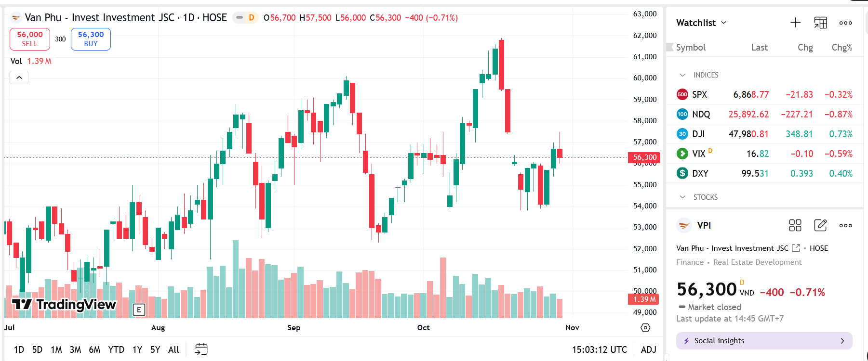The width and height of the screenshot is (868, 361).
Task: Open the watchlist advanced view icon
Action: (x=820, y=23)
